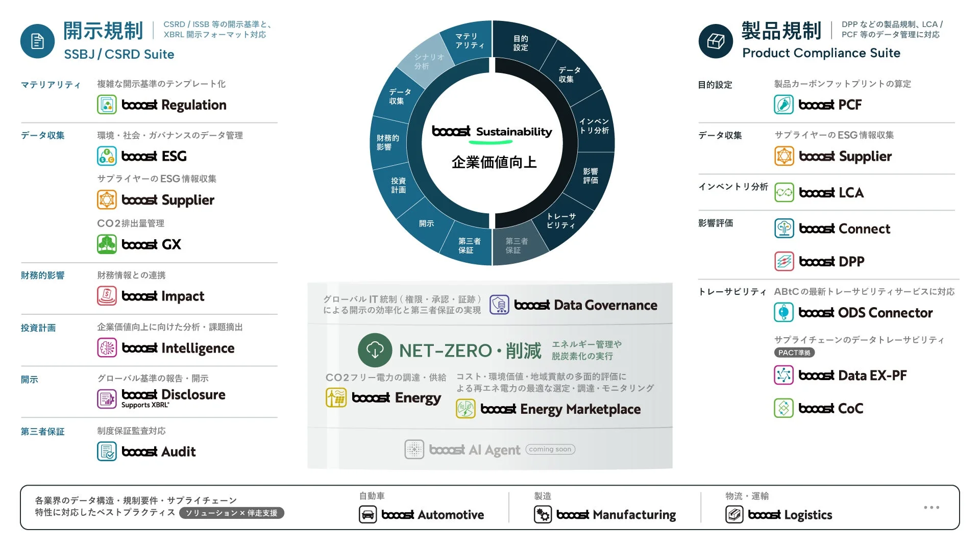Select the インベントリ分析 wheel segment
Viewport: 980px width, 551px height.
tap(594, 126)
